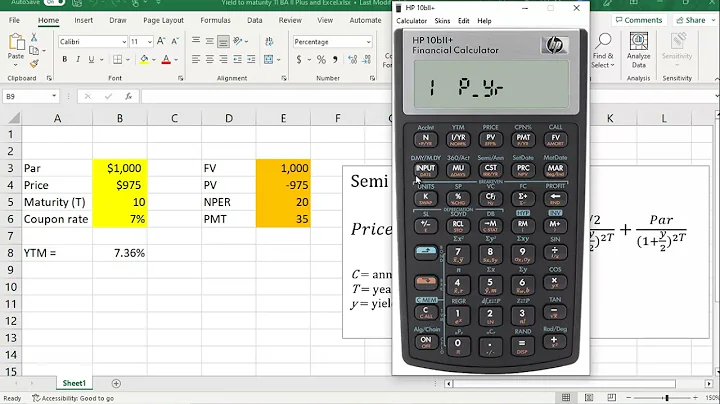This screenshot has height=404, width=720.
Task: Click the align right icon
Action: click(x=223, y=59)
